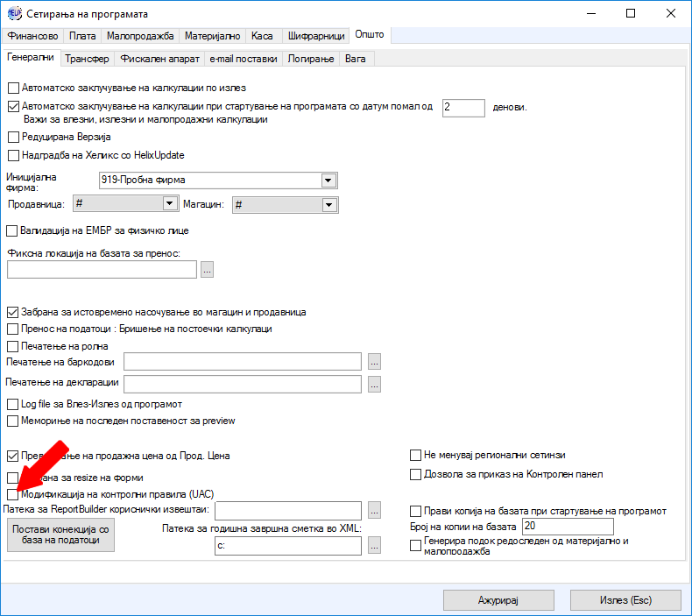
Task: Go to Малопродажба tab
Action: (140, 36)
